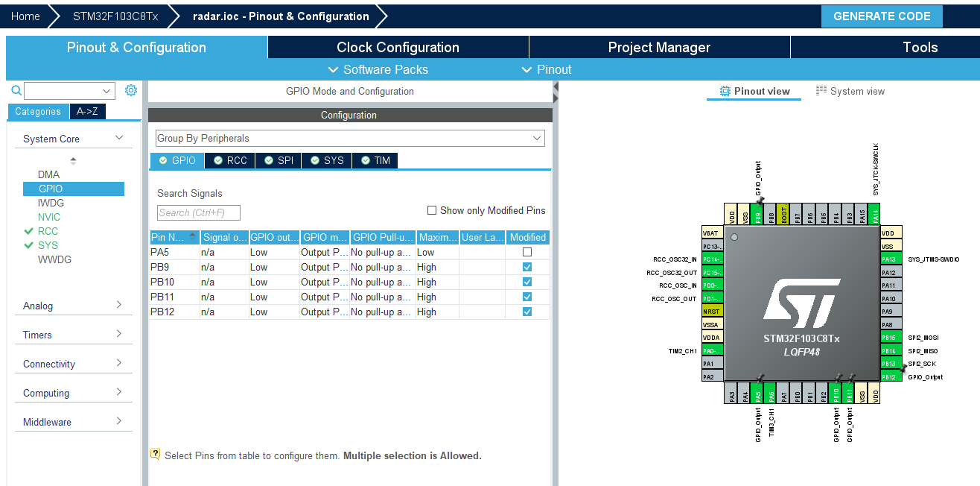Click the PD0 RCC_OSC_IN pin

[713, 285]
